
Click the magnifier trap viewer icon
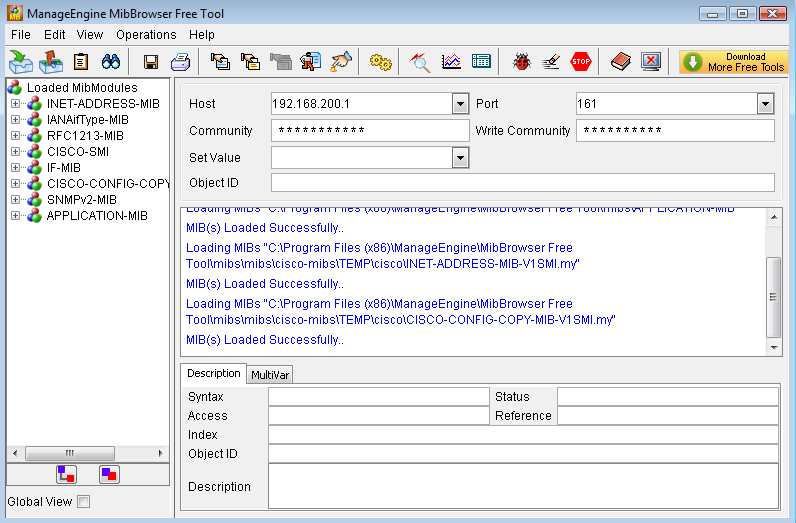pos(420,62)
